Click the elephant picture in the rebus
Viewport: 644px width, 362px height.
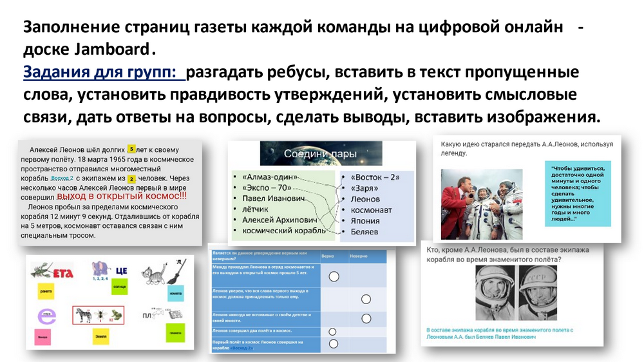click(x=100, y=269)
